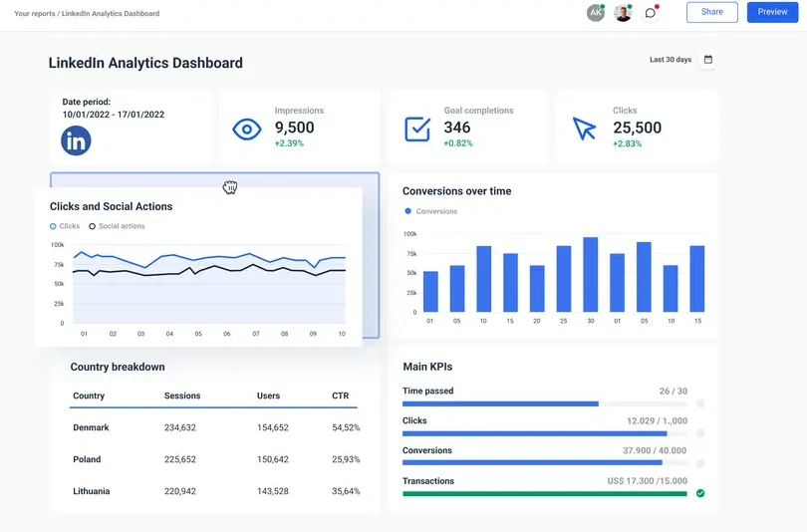Open the Last 30 days range selector
This screenshot has width=807, height=532.
(x=671, y=60)
